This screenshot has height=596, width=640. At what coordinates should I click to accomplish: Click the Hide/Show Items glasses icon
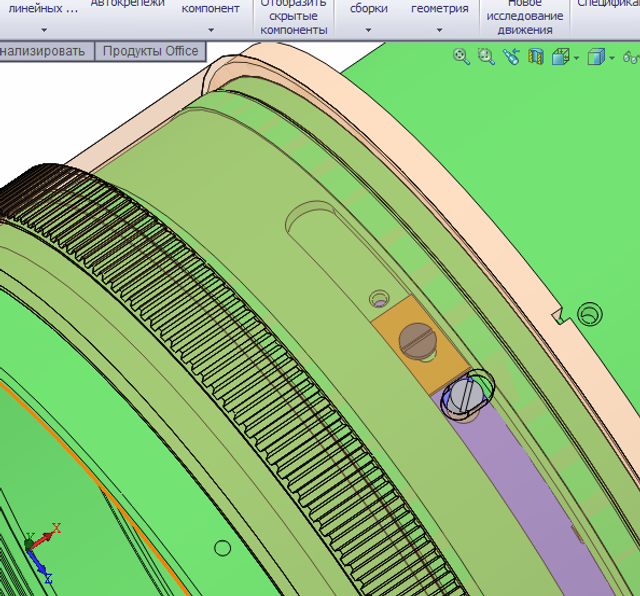click(x=631, y=56)
